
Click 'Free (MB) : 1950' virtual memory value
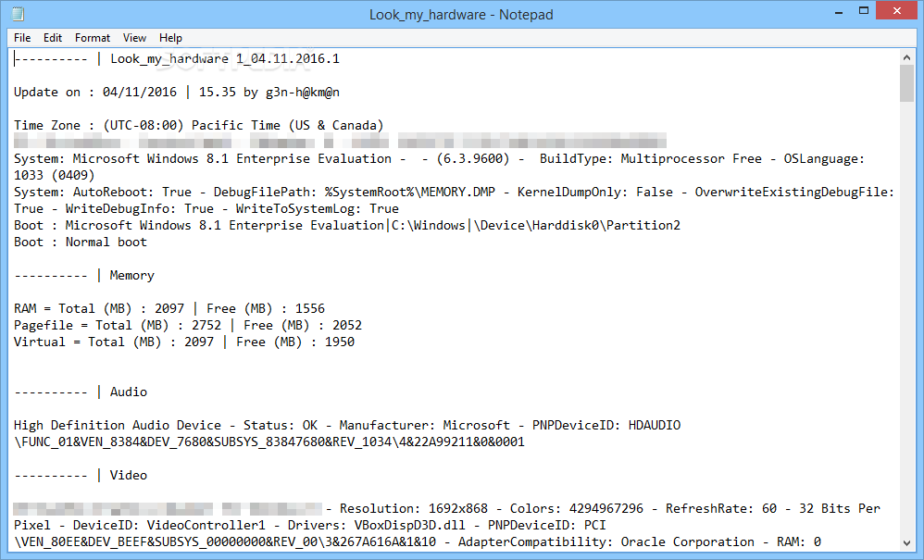(295, 342)
